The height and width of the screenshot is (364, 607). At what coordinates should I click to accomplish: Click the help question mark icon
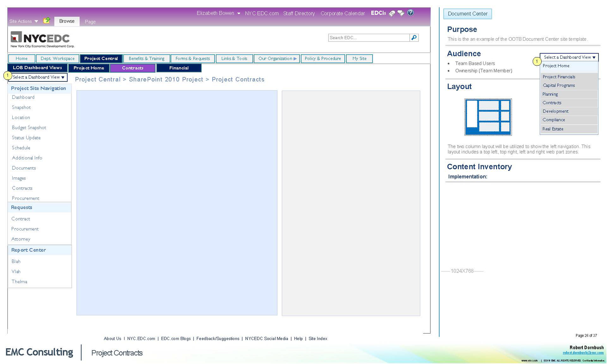[410, 13]
